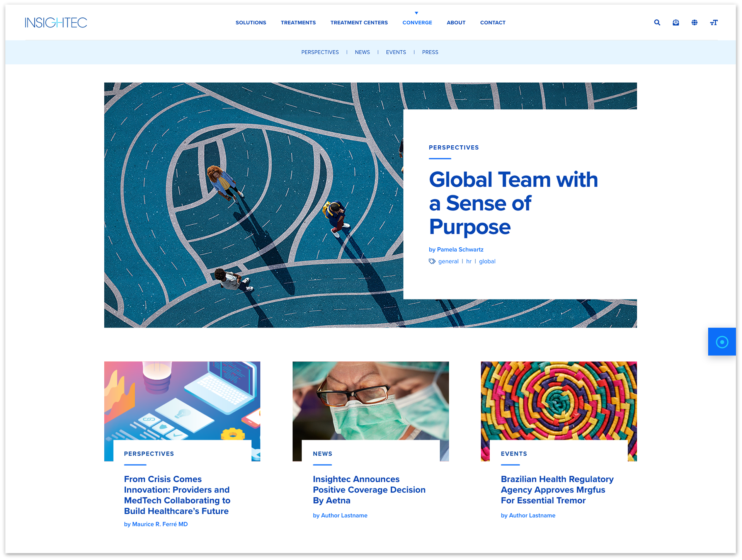Click the text size icon
The height and width of the screenshot is (560, 742).
714,22
